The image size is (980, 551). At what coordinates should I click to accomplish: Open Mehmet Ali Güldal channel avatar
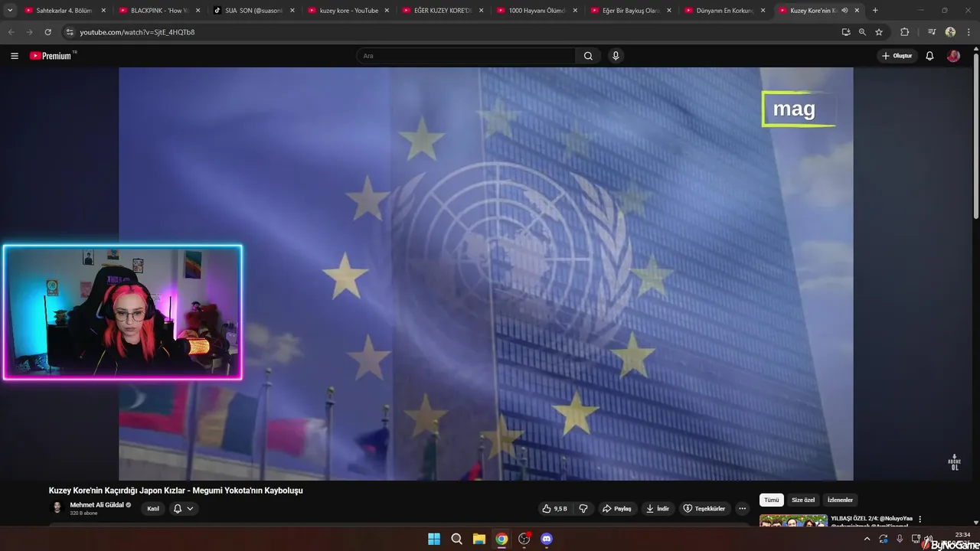click(57, 508)
